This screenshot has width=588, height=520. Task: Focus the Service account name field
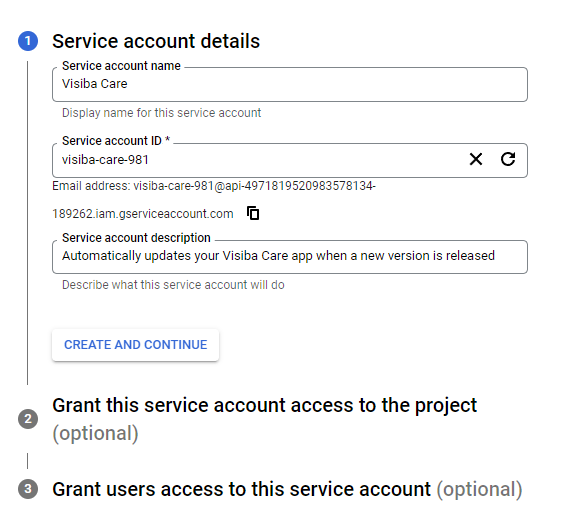pos(290,84)
